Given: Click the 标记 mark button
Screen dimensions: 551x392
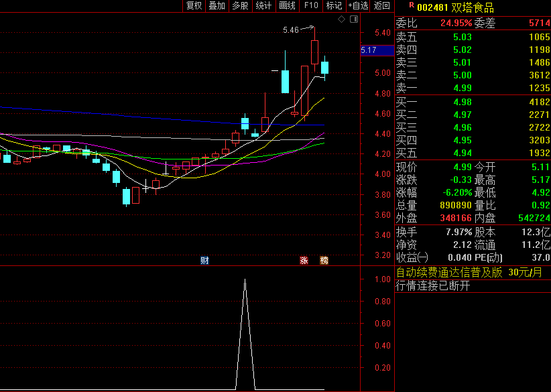Looking at the screenshot, I should (x=333, y=6).
